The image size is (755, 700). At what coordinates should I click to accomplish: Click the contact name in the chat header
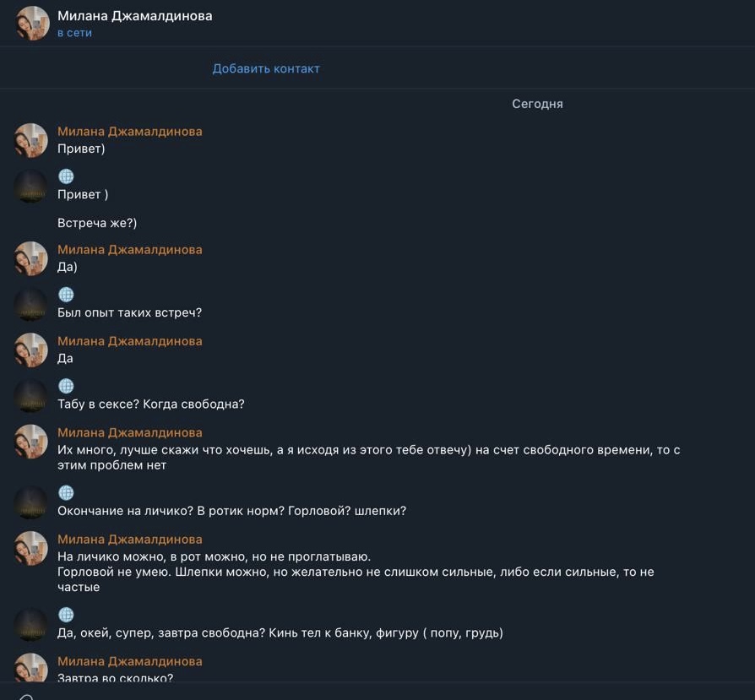134,16
